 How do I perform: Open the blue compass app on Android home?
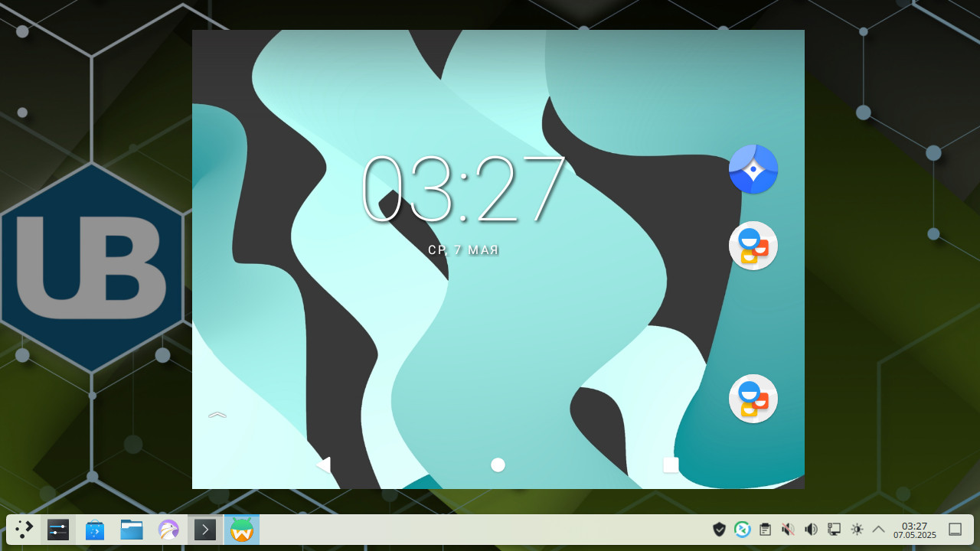tap(753, 169)
